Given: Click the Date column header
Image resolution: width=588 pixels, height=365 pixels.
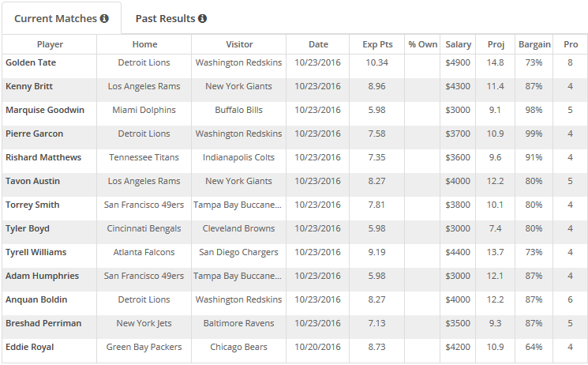Looking at the screenshot, I should tap(318, 44).
